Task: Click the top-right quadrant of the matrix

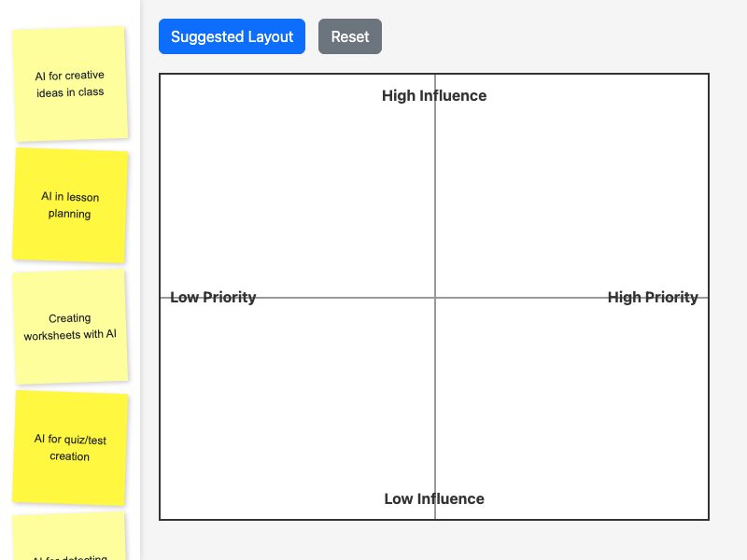Action: [570, 187]
